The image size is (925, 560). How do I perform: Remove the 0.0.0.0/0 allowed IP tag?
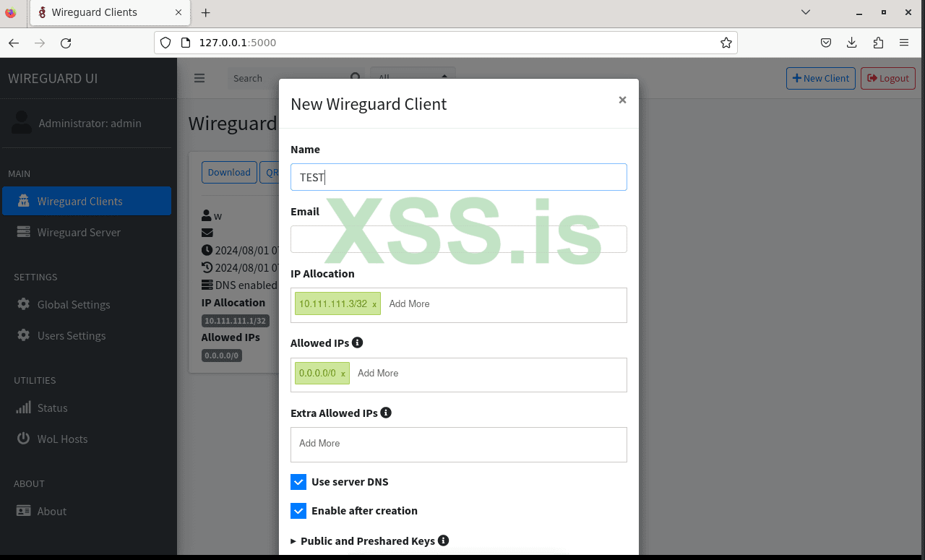[x=343, y=374]
